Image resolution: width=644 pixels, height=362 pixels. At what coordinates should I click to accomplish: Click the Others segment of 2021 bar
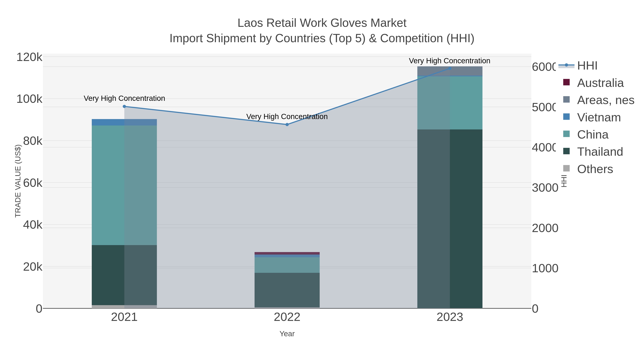(124, 307)
